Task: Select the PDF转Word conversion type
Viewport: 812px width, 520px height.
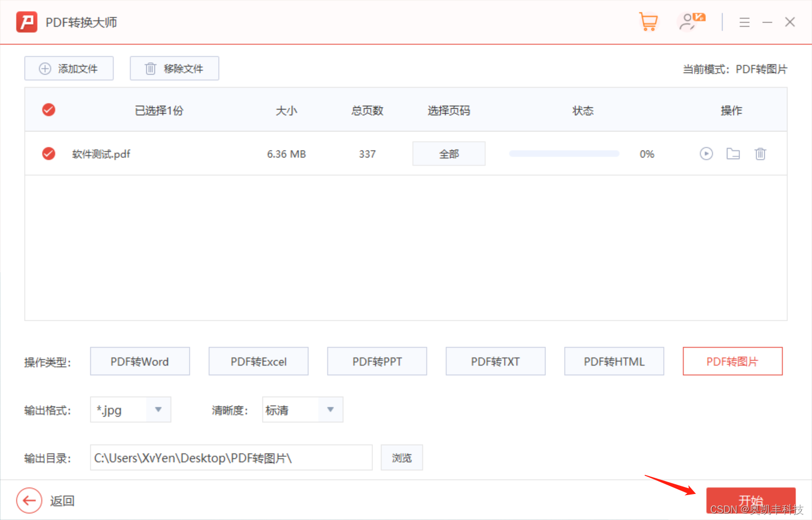Action: click(x=140, y=361)
